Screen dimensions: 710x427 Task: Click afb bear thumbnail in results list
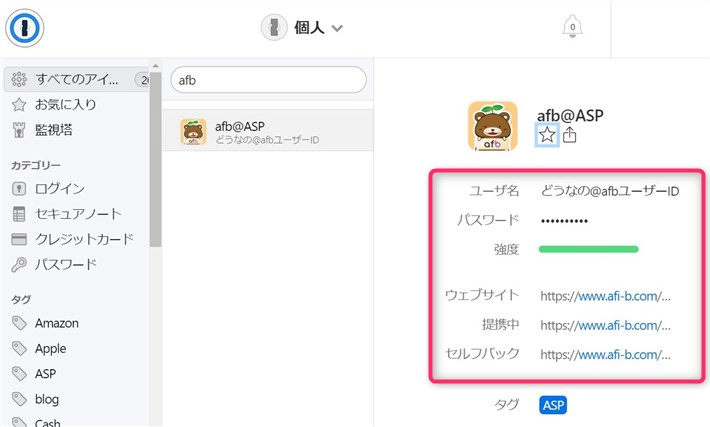[x=193, y=132]
